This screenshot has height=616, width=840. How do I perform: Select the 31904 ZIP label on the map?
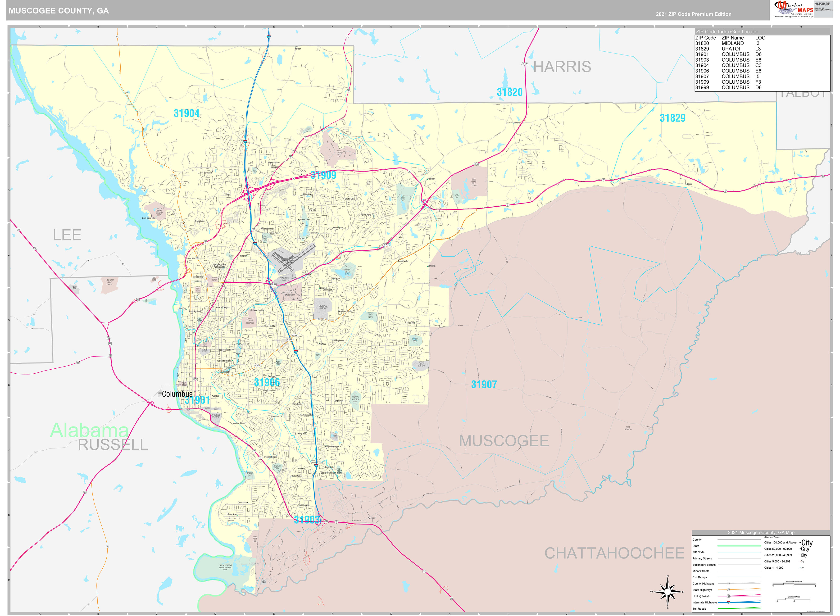(186, 113)
